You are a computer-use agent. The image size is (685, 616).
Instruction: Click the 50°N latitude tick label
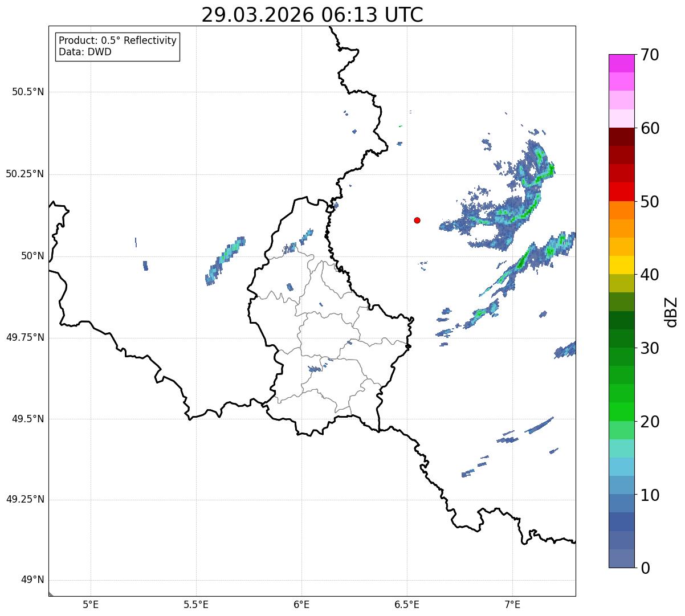point(32,256)
